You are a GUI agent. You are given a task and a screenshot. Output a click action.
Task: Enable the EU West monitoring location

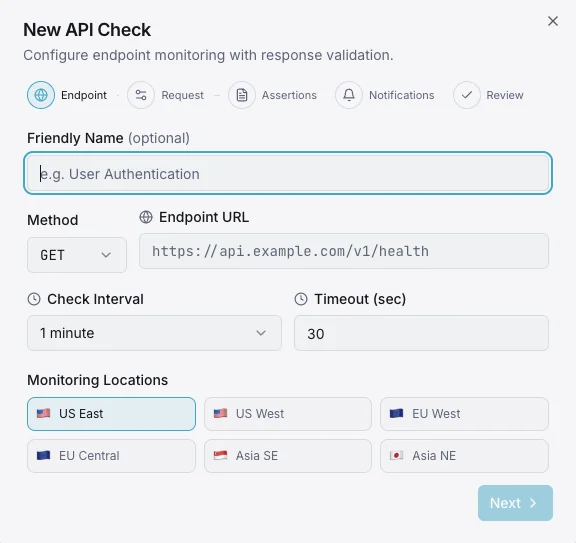point(464,414)
